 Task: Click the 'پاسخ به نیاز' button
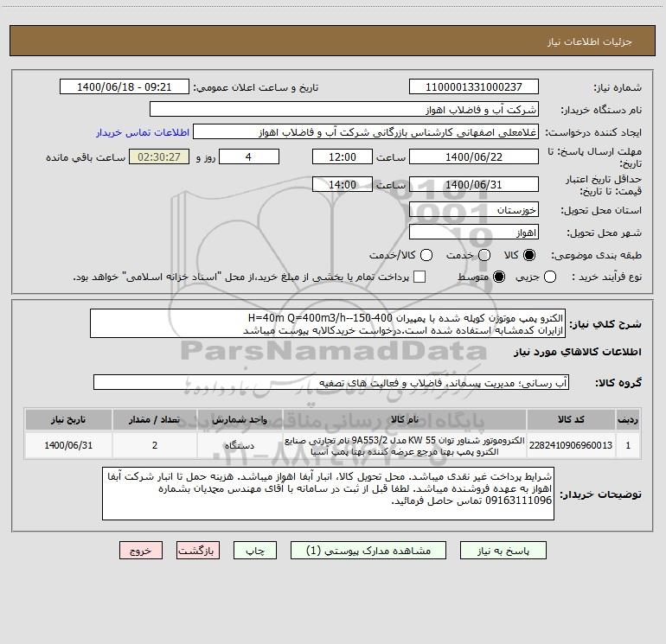[x=503, y=550]
